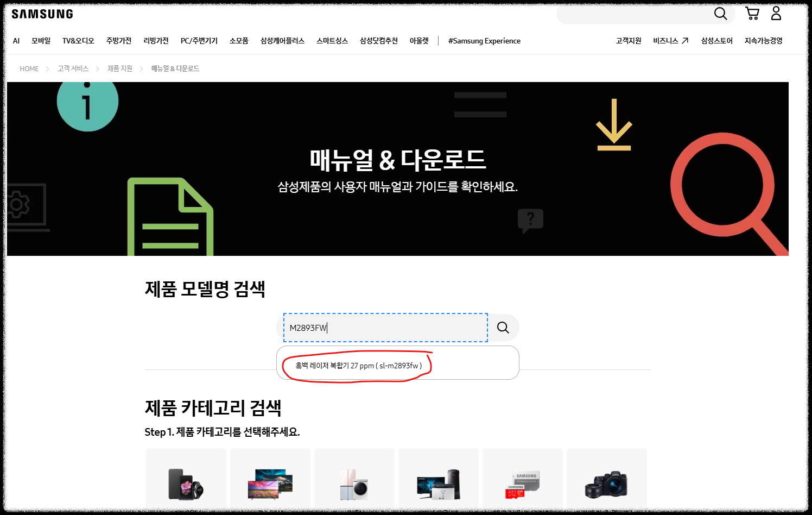
Task: Open the 주방가전 navigation menu
Action: pyautogui.click(x=119, y=41)
